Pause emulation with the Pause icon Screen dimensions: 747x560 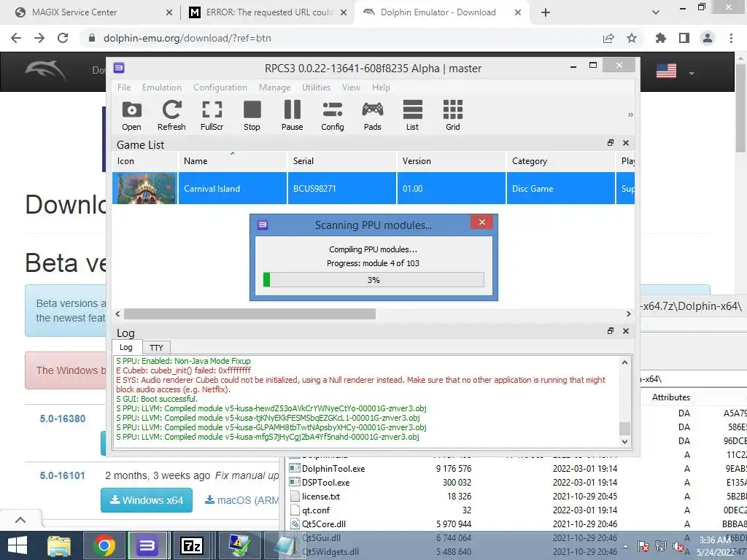point(292,116)
